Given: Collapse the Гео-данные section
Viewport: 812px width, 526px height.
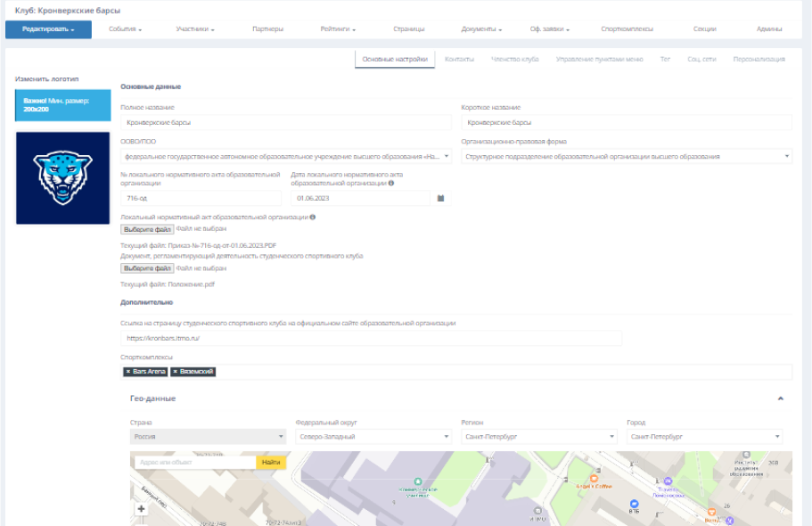Looking at the screenshot, I should pyautogui.click(x=781, y=399).
